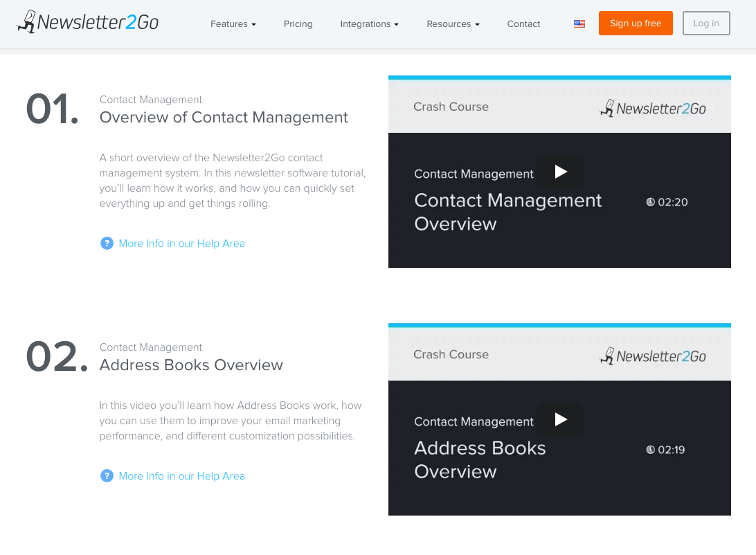The image size is (756, 555).
Task: Click question mark icon in section 02
Action: pos(107,476)
